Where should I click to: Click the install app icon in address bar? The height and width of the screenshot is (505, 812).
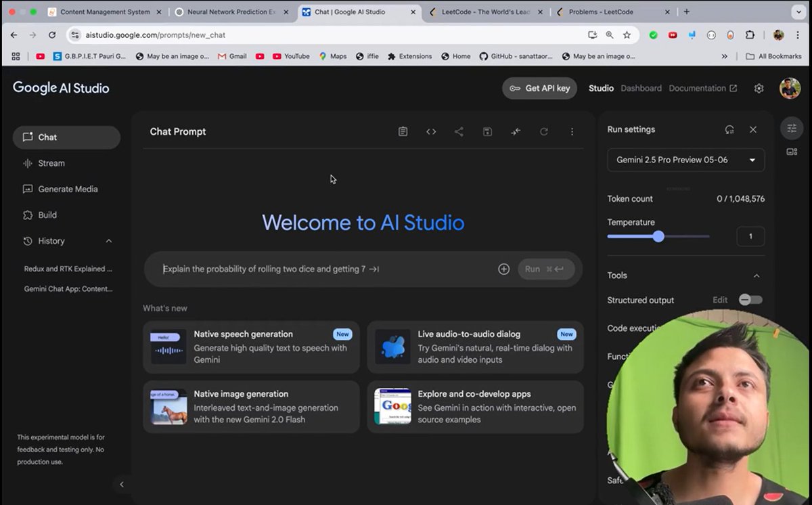(x=592, y=35)
